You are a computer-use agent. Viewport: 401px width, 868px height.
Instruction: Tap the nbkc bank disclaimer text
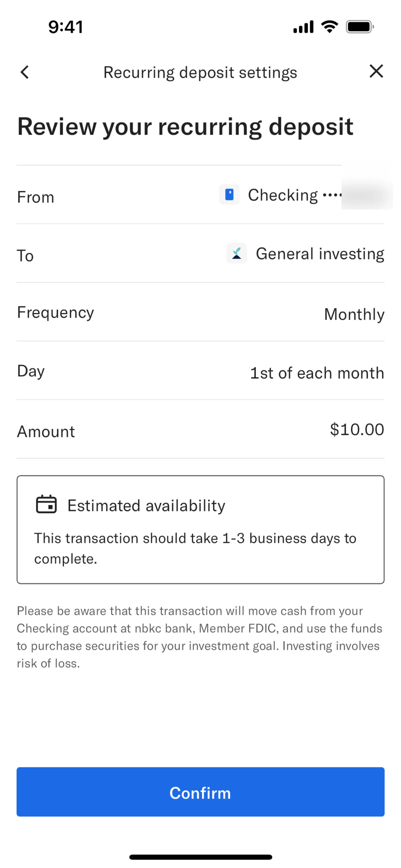coord(199,637)
